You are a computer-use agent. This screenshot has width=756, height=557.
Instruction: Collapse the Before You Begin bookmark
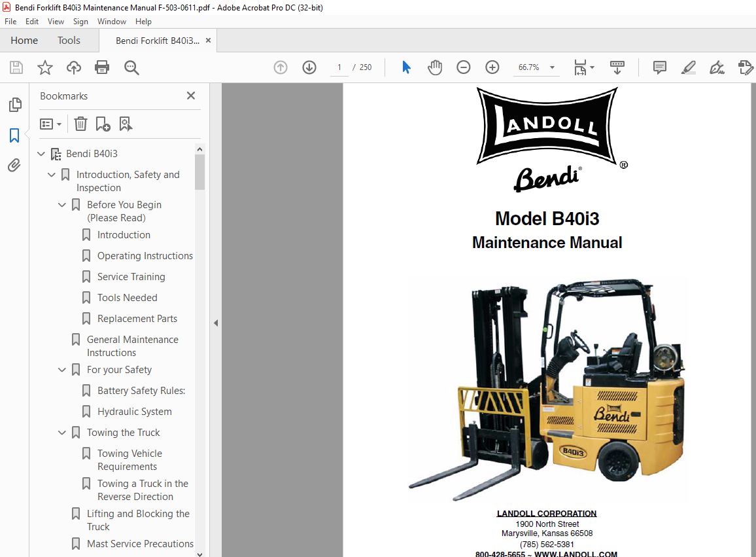pos(61,205)
